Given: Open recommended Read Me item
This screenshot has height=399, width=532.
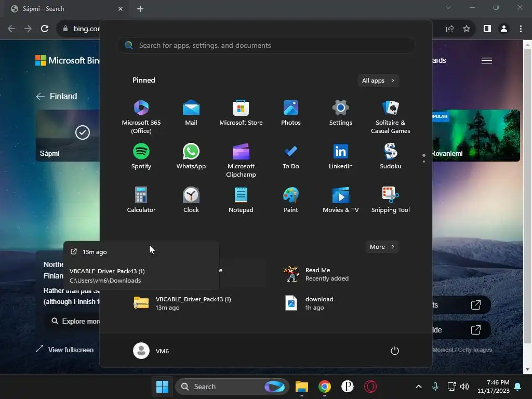Looking at the screenshot, I should point(316,274).
